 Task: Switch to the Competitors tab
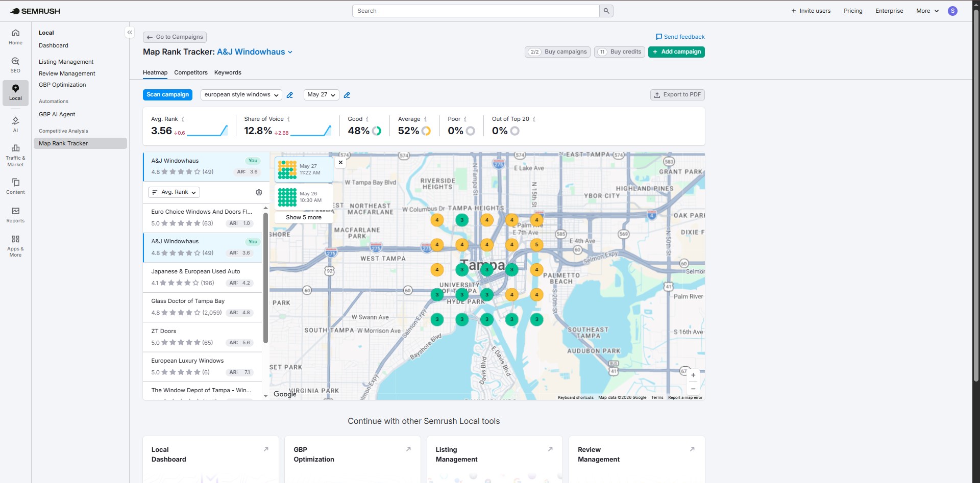click(191, 72)
